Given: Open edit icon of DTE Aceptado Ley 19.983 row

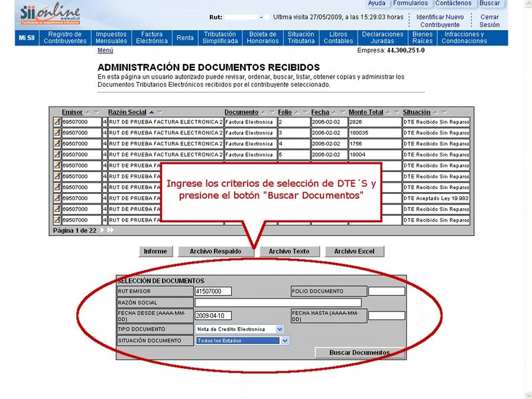Looking at the screenshot, I should pos(57,198).
